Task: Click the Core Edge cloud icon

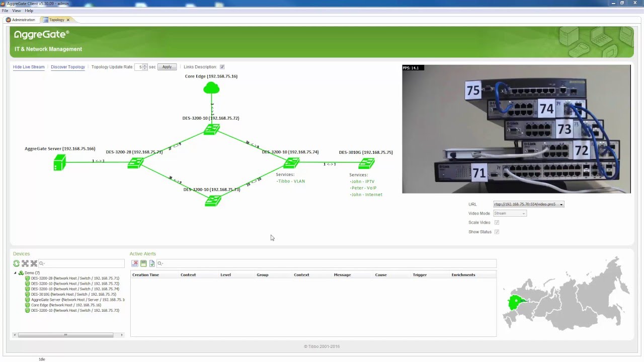Action: click(x=211, y=88)
